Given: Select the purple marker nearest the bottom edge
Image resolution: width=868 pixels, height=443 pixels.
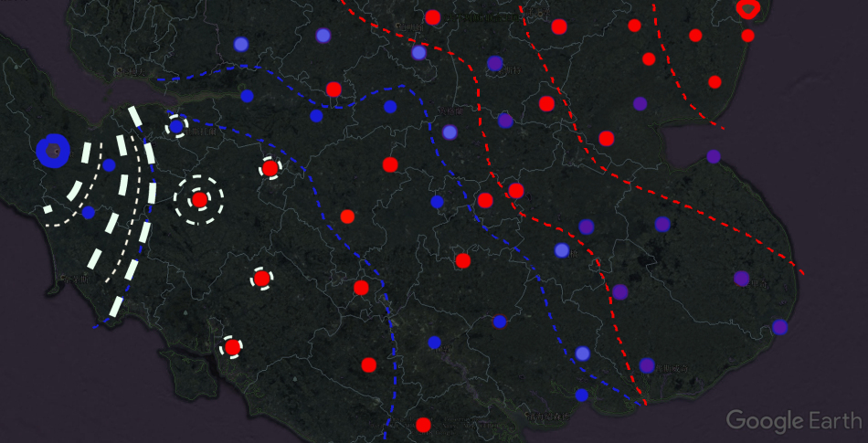Looking at the screenshot, I should (x=647, y=365).
